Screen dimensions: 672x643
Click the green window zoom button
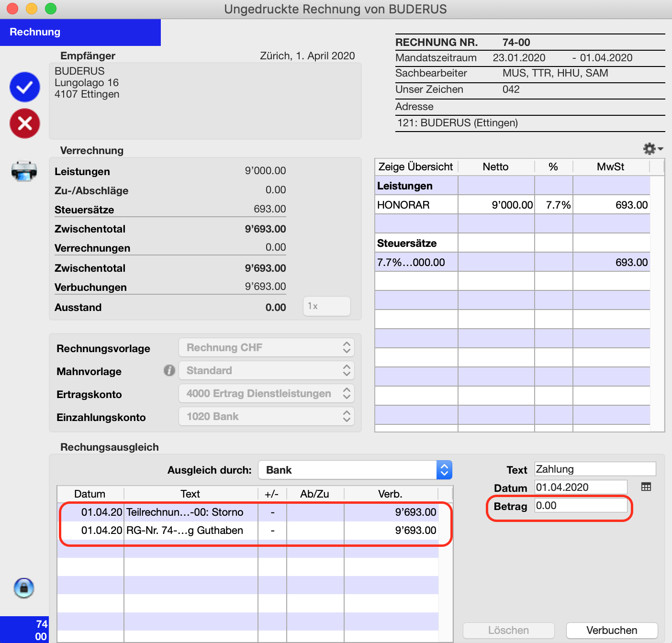point(51,9)
